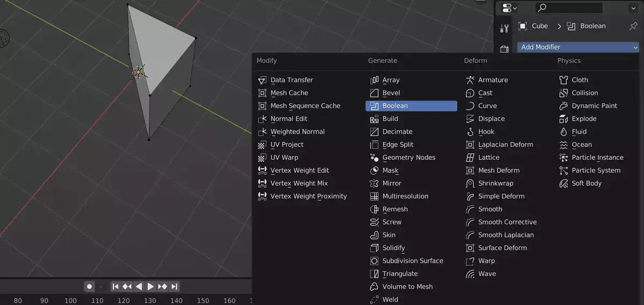Open the properties display mode dropdown
The height and width of the screenshot is (305, 644).
(x=509, y=8)
